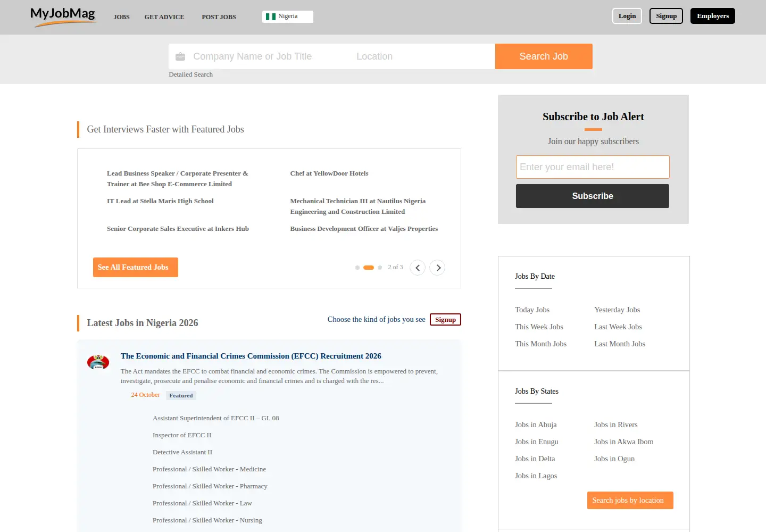766x532 pixels.
Task: Click Search jobs by location button
Action: tap(630, 501)
